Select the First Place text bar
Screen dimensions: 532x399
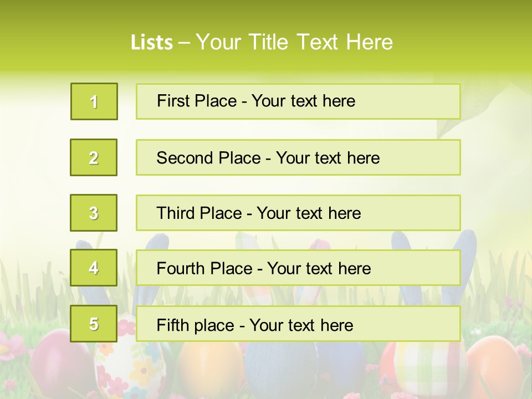point(298,101)
